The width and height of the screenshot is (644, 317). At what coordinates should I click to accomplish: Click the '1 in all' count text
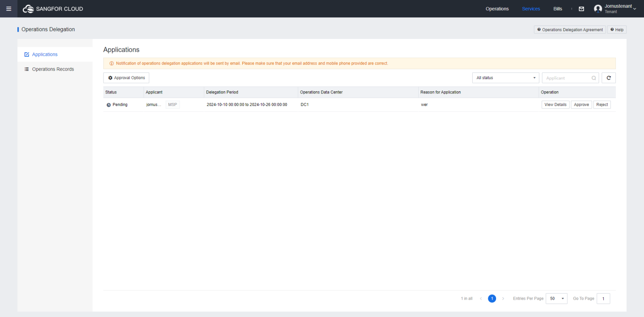pos(467,299)
